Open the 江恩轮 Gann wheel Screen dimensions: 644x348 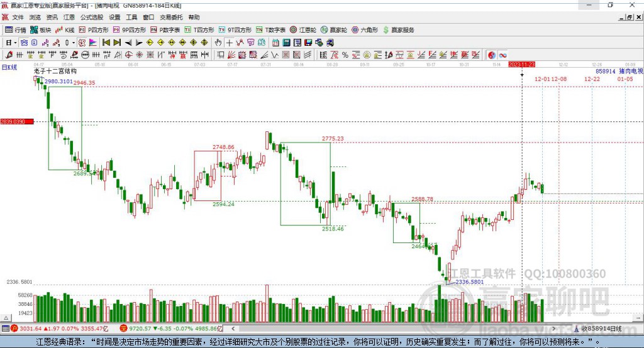303,30
